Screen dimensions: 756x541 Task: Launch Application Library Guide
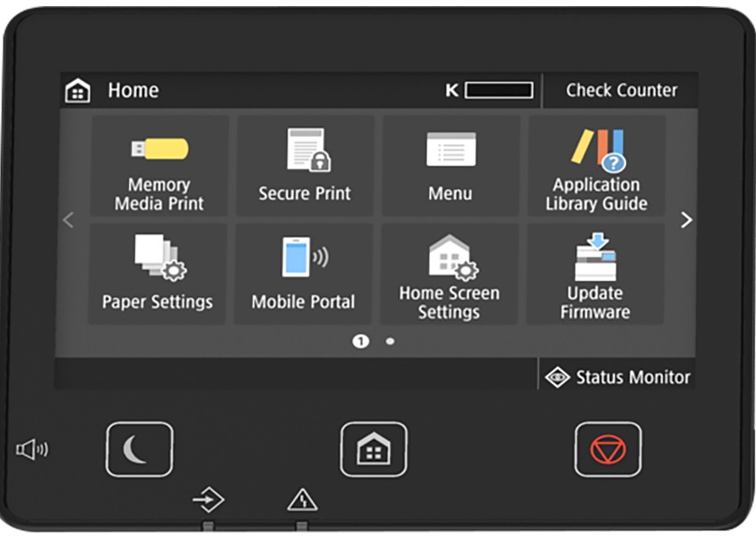(x=596, y=166)
